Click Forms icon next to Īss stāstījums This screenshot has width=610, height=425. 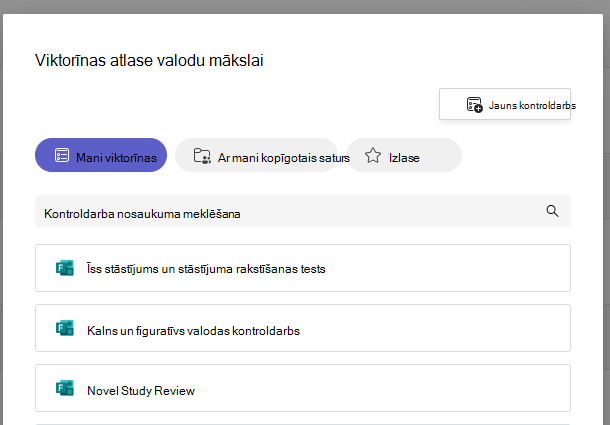click(65, 268)
